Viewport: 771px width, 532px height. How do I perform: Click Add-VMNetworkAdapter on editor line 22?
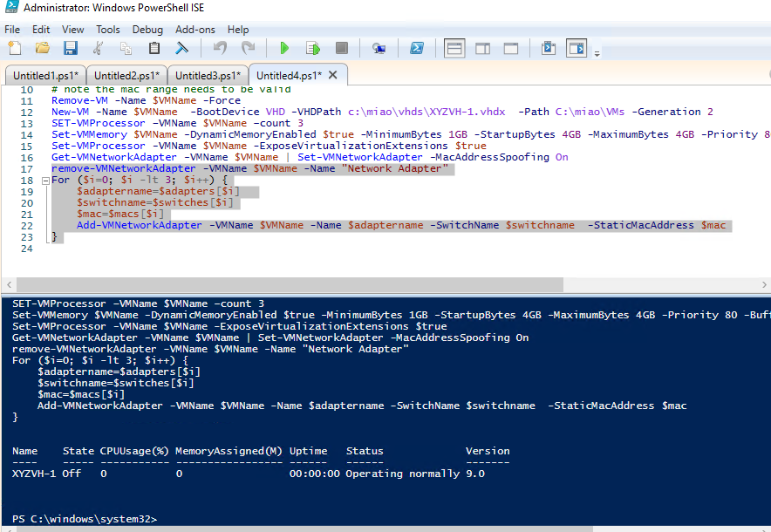pos(140,225)
